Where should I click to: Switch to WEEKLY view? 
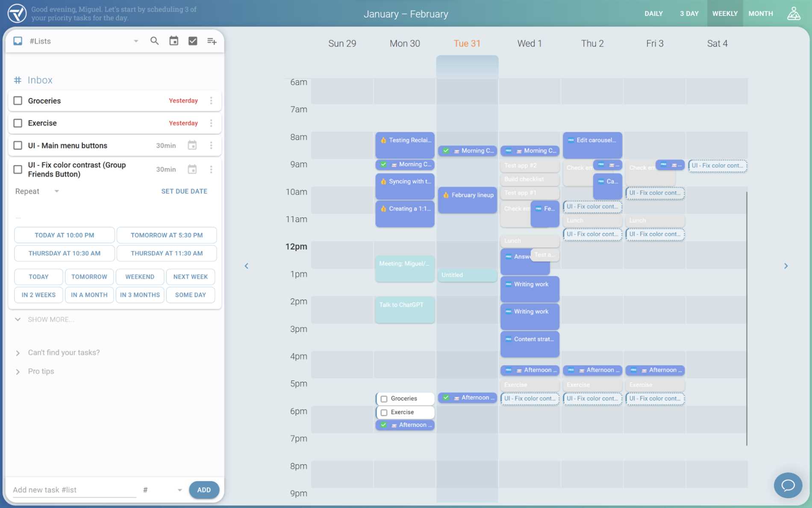725,14
